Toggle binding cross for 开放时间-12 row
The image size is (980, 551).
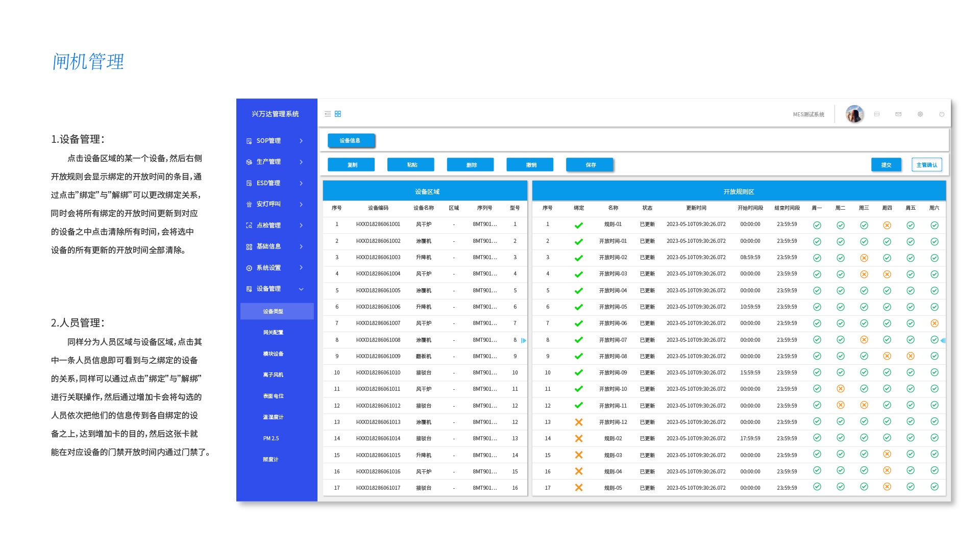click(x=578, y=422)
